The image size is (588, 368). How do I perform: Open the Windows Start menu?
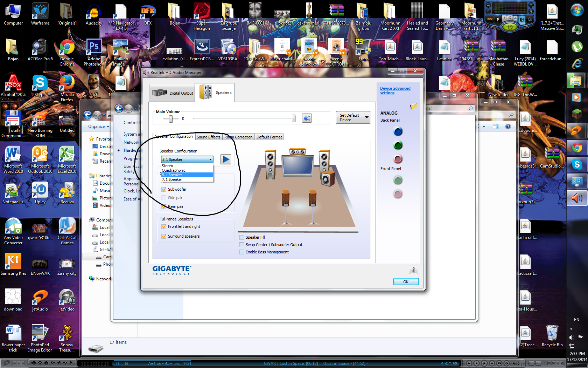tap(577, 10)
